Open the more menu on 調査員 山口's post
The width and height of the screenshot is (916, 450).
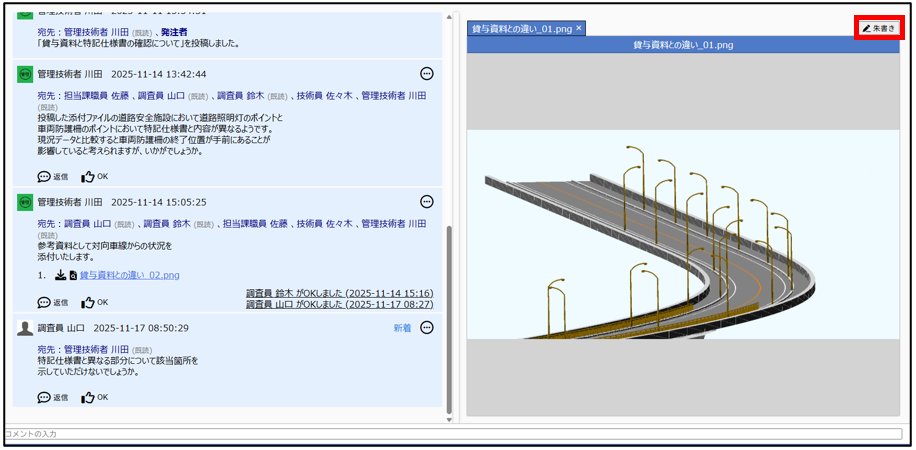[x=427, y=327]
